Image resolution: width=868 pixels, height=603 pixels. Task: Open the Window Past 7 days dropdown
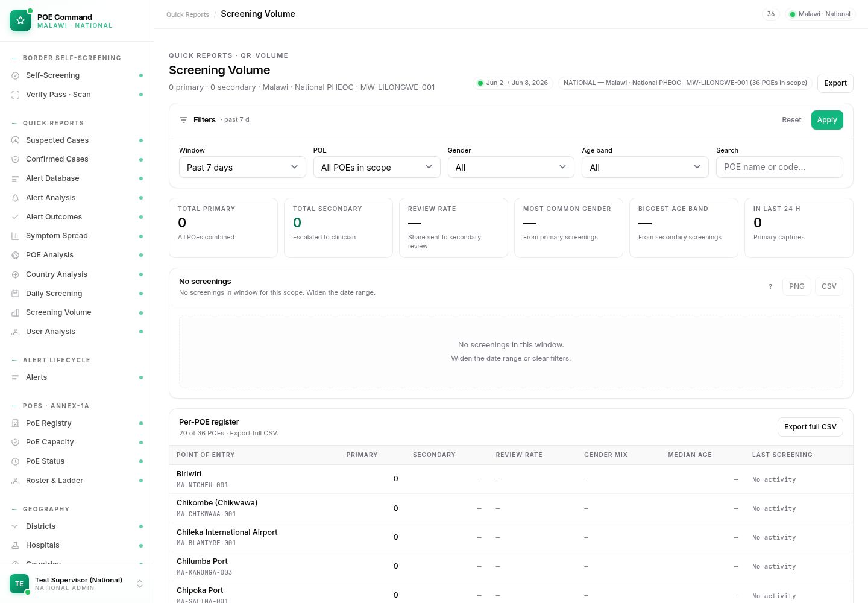[x=242, y=167]
